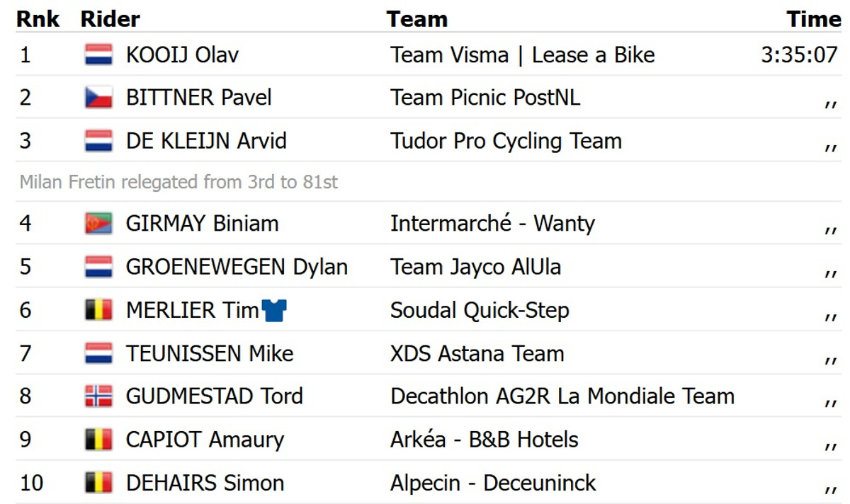Click the Eritrea flag beside GIRMAY Biniam
Image resolution: width=850 pixels, height=504 pixels.
tap(98, 224)
